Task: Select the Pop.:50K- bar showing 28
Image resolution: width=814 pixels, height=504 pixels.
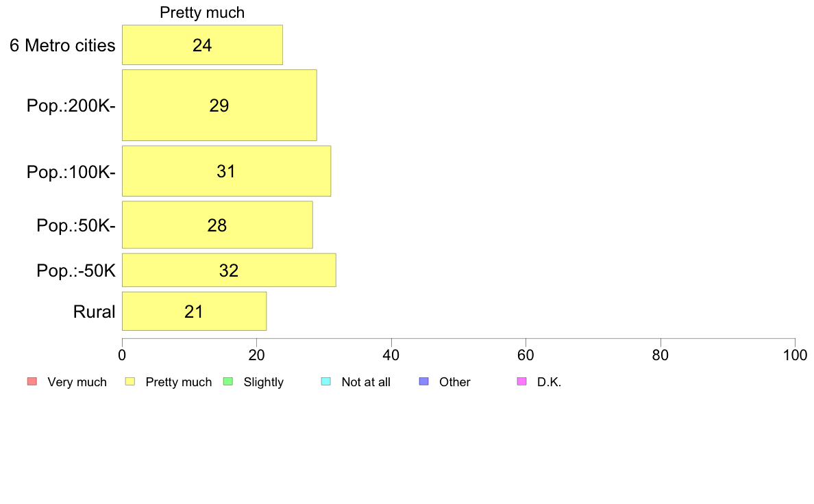Action: [217, 225]
